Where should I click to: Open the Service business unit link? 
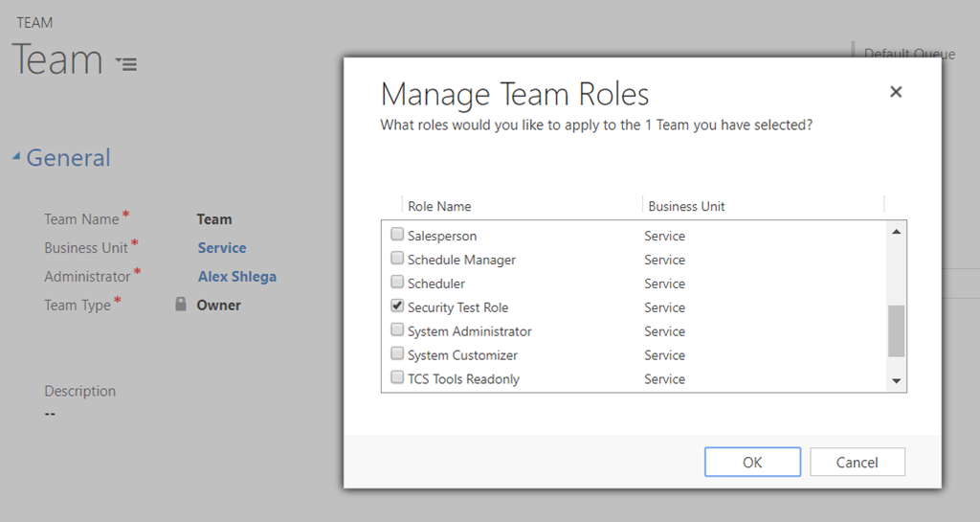click(x=222, y=247)
